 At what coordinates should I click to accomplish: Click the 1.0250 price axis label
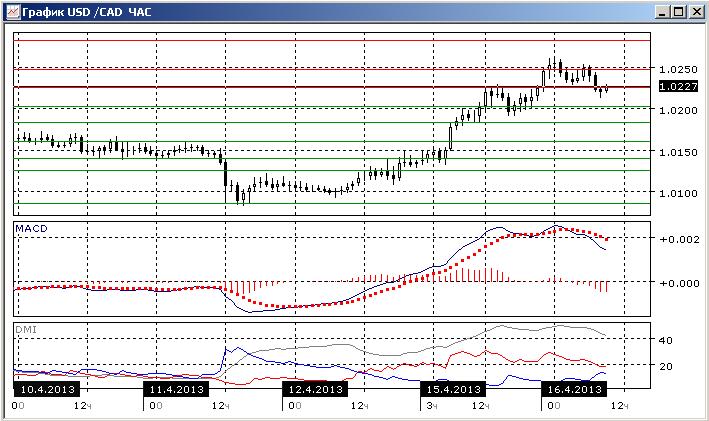(678, 69)
